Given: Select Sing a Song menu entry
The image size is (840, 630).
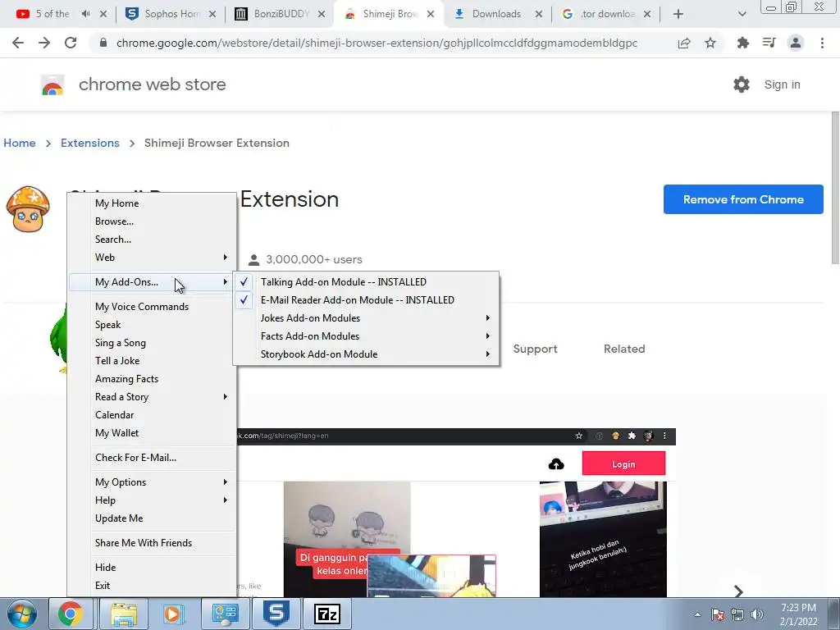Looking at the screenshot, I should click(x=152, y=343).
